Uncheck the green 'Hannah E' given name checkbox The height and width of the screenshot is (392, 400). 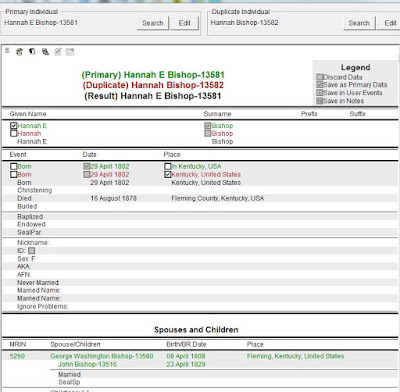point(13,126)
